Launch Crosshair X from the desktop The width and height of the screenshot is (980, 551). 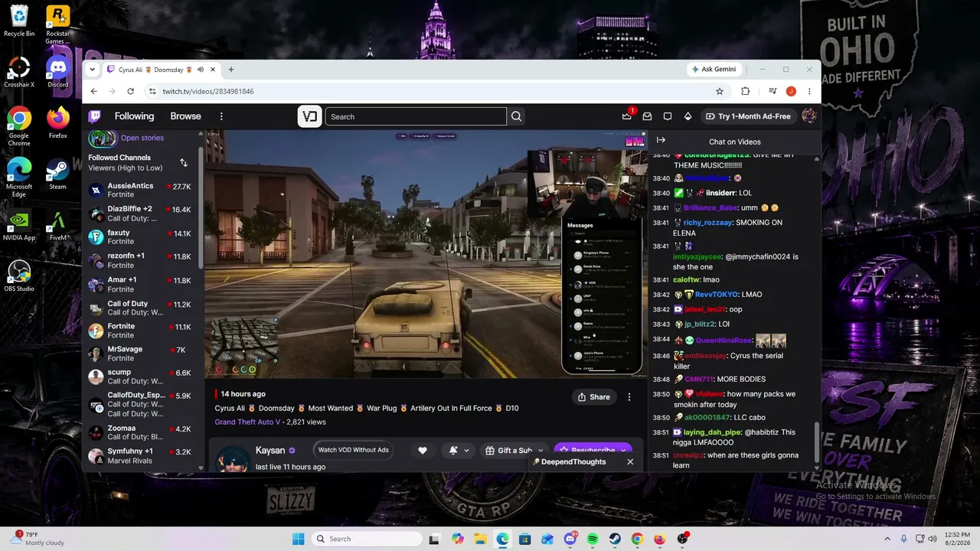click(19, 73)
